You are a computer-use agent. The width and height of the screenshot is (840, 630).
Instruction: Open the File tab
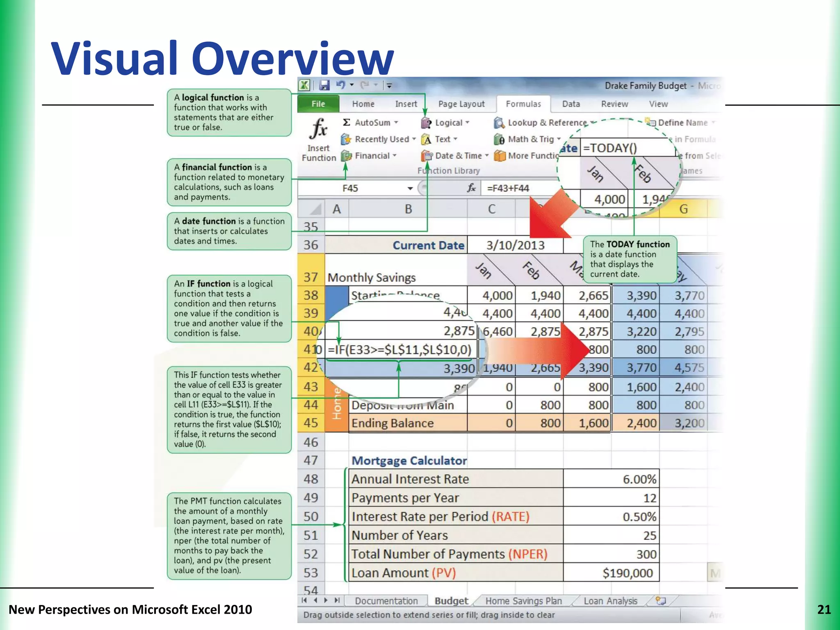point(318,104)
